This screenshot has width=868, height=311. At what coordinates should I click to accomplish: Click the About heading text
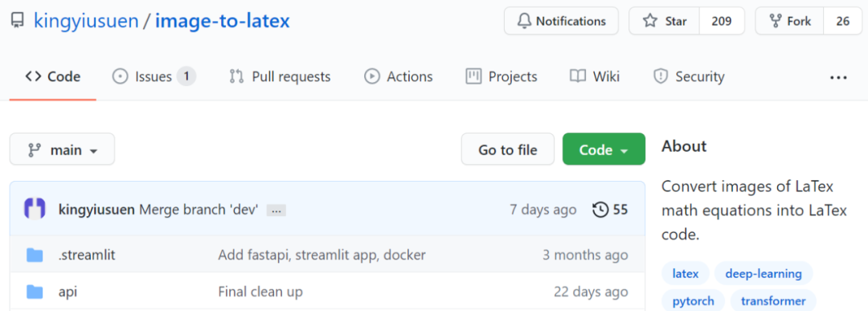684,146
